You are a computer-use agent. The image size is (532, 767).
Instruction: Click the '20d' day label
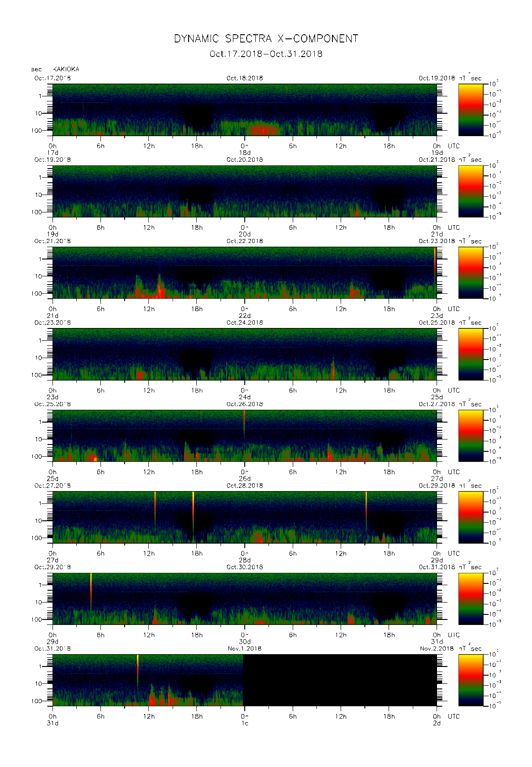[x=245, y=234]
